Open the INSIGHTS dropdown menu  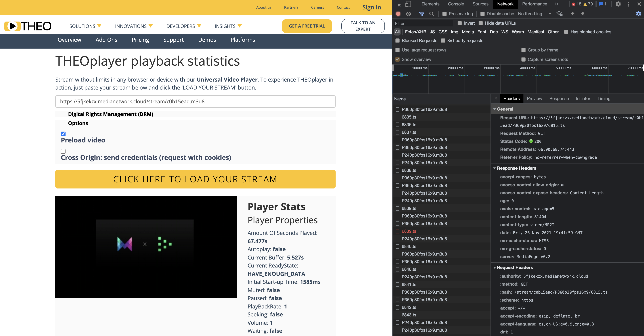click(x=228, y=26)
